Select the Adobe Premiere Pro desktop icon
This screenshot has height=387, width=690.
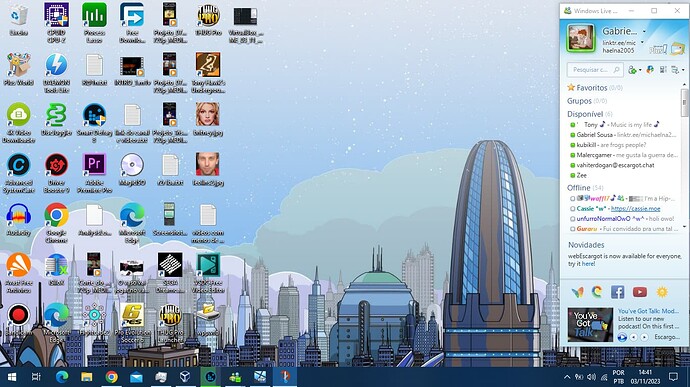click(x=94, y=173)
